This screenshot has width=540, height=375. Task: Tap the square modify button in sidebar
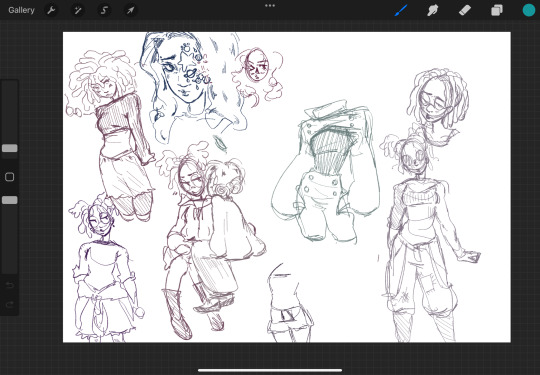tap(10, 177)
